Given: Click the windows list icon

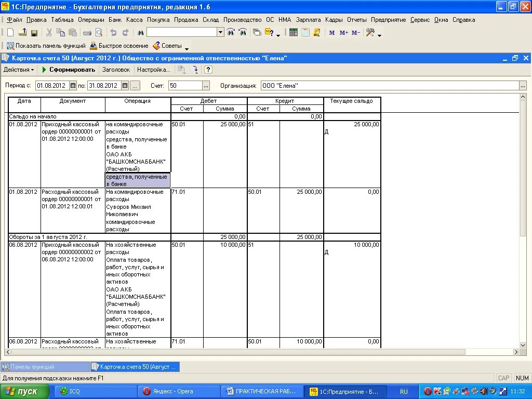Looking at the screenshot, I should pyautogui.click(x=257, y=33).
